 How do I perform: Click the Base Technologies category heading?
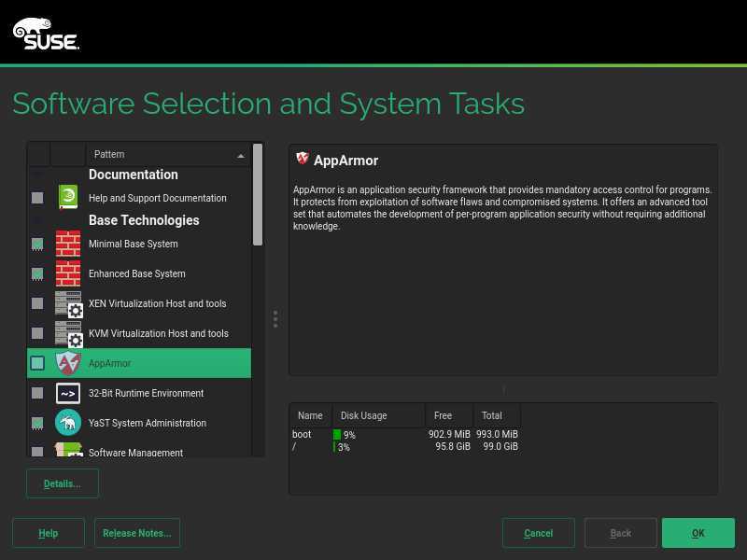pyautogui.click(x=144, y=220)
